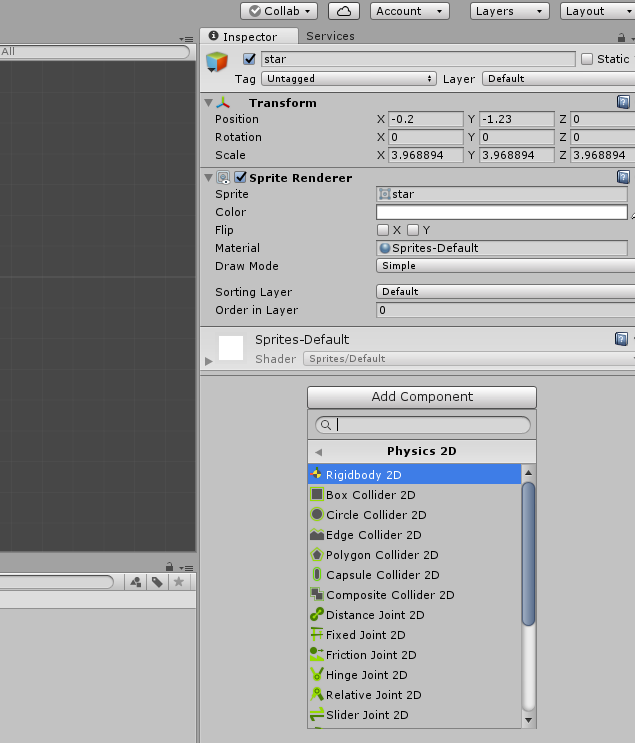The height and width of the screenshot is (743, 635).
Task: Select Rigidbody 2D component
Action: (x=414, y=474)
